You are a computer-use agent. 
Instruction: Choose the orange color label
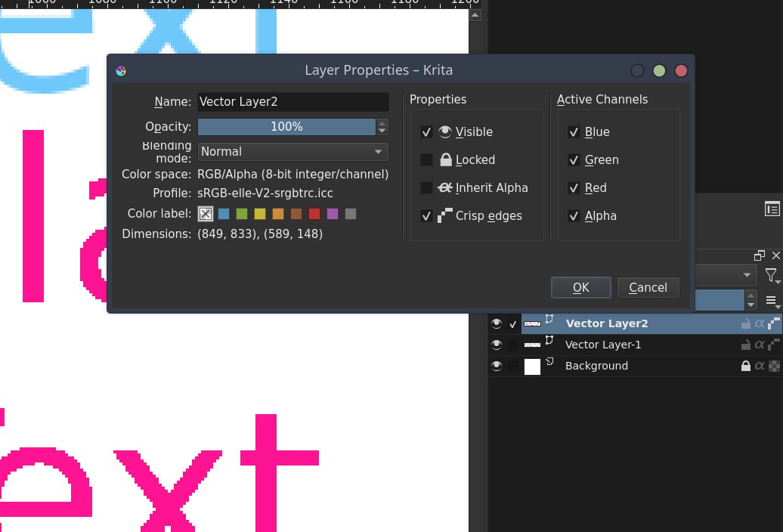[278, 214]
